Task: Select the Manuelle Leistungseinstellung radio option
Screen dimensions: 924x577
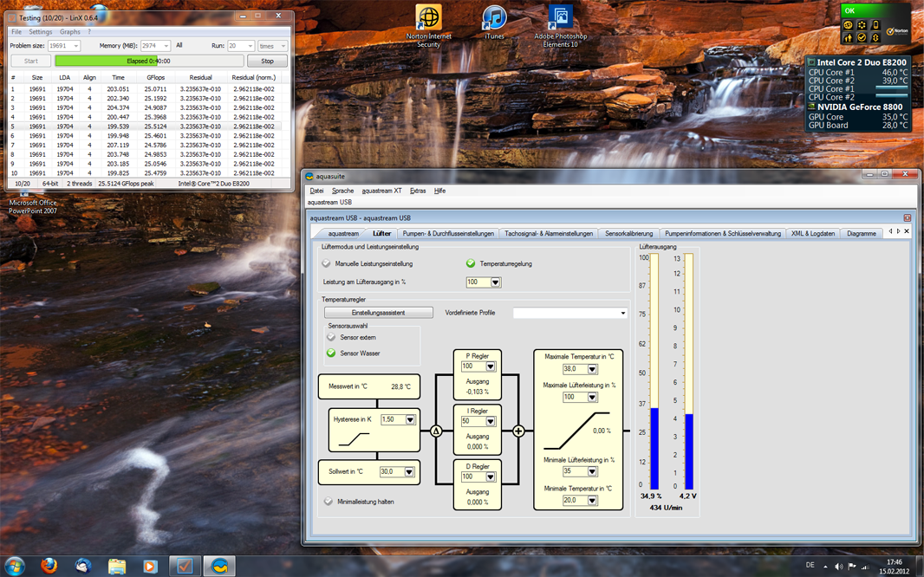Action: click(328, 263)
